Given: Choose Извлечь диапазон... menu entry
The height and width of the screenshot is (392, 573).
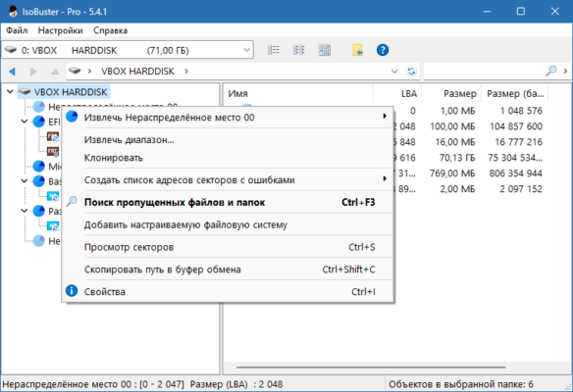Looking at the screenshot, I should coord(228,140).
